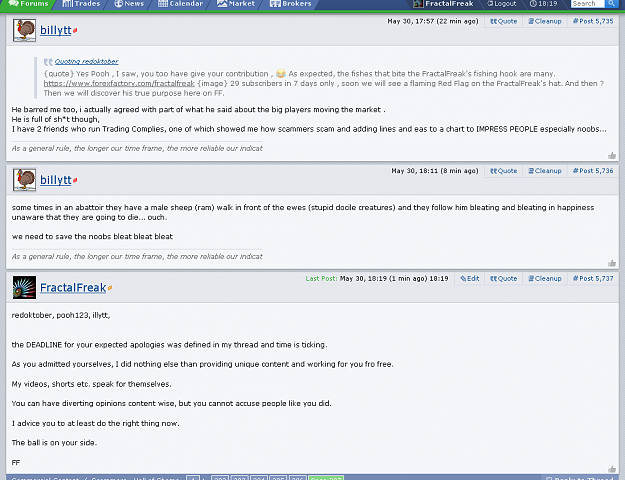Open the Forums tab
Viewport: 625px width, 480px height.
[28, 4]
